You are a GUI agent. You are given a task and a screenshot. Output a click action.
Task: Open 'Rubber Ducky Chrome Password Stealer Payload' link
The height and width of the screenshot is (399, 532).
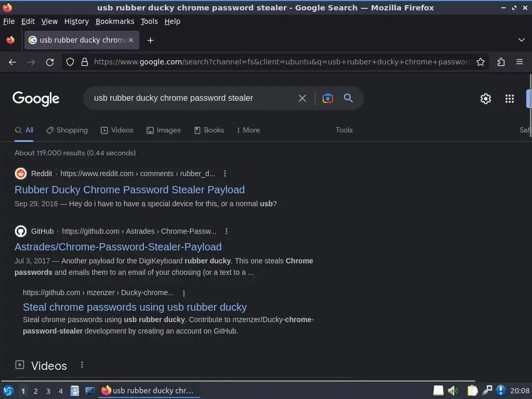pyautogui.click(x=129, y=190)
